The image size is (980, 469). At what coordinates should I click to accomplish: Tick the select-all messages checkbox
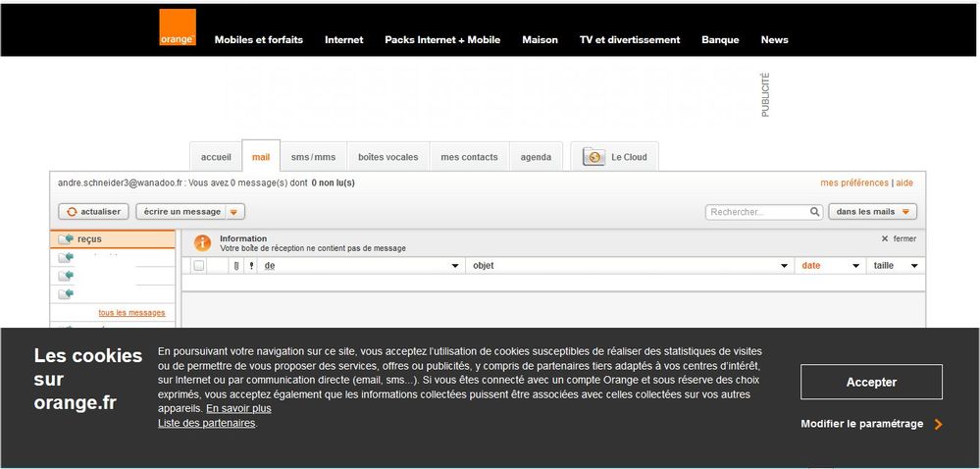point(199,266)
